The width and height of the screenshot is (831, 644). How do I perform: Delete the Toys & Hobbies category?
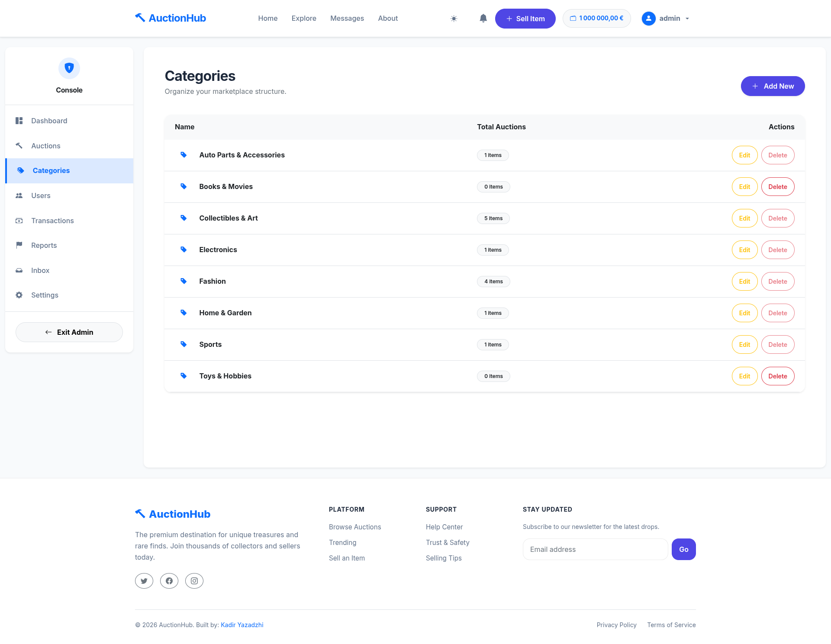(x=778, y=376)
